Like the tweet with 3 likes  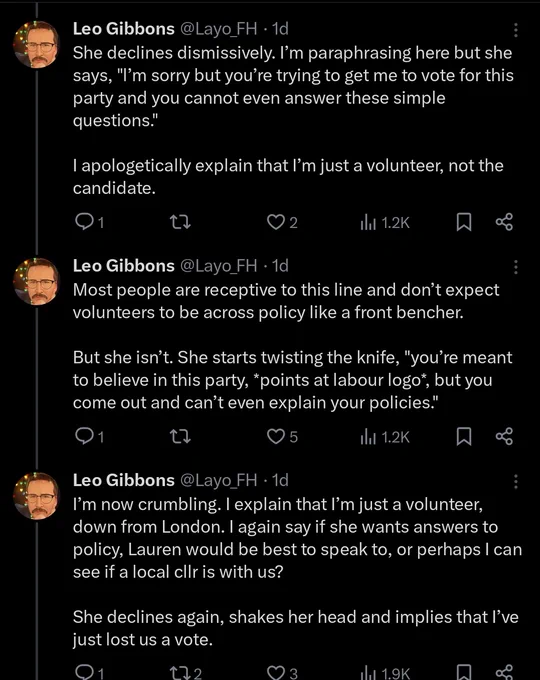[282, 673]
